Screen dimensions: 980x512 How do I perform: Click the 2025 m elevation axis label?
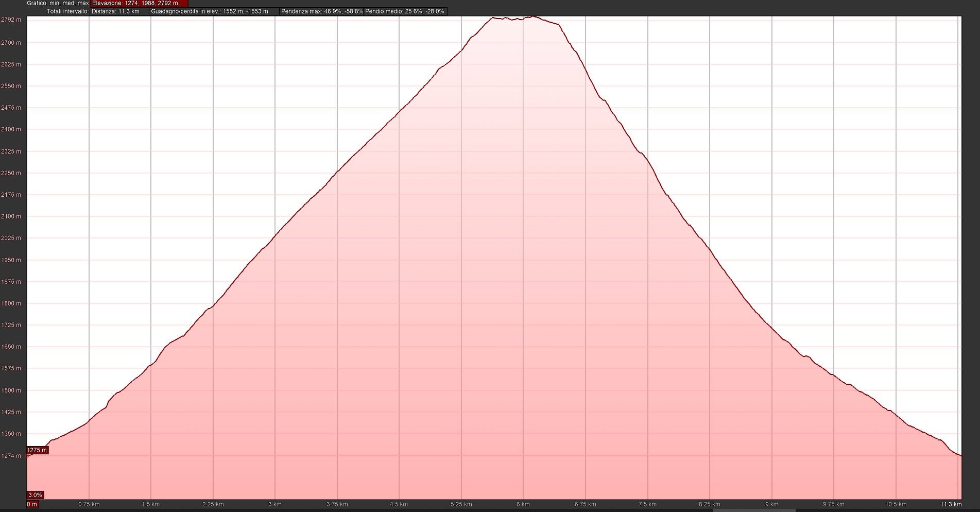pos(11,238)
